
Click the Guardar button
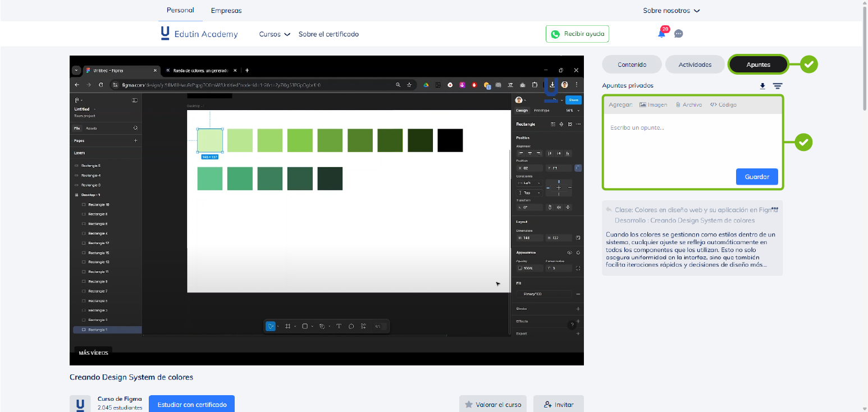pos(756,177)
